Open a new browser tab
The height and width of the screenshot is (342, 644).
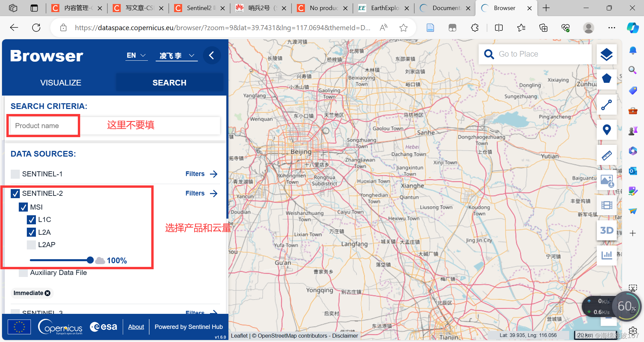tap(546, 8)
